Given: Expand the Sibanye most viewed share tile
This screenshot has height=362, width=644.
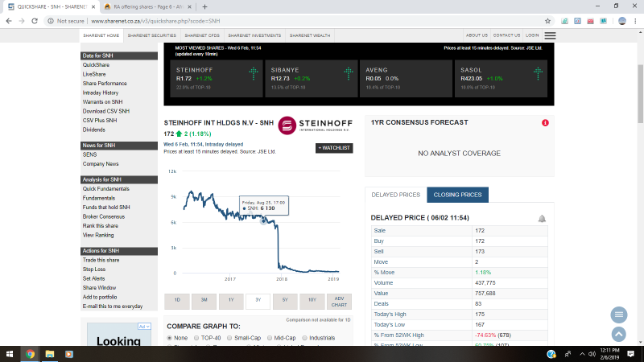Looking at the screenshot, I should [x=348, y=74].
